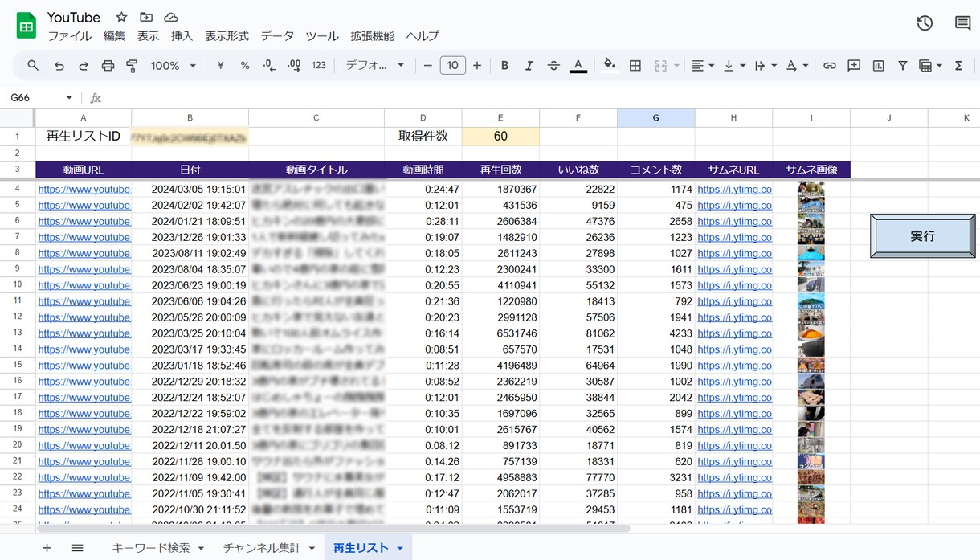Undo the last action

tap(59, 66)
